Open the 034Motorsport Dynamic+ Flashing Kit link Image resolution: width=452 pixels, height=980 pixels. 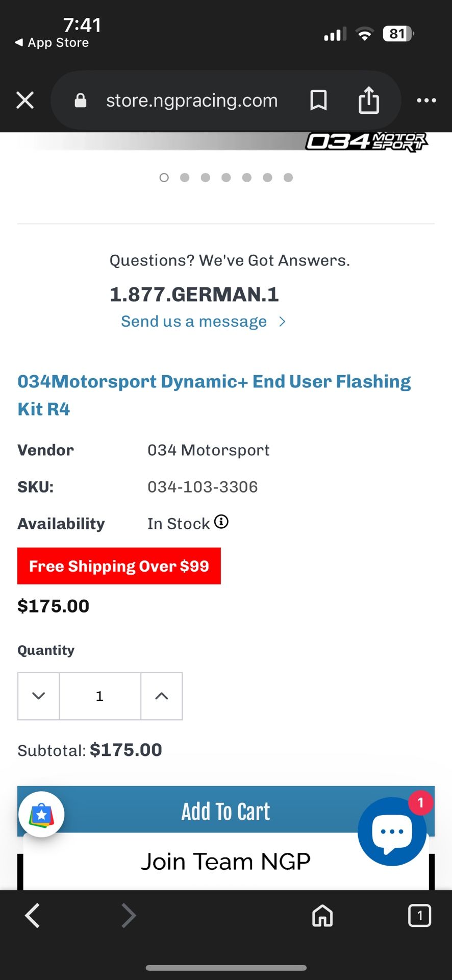(x=214, y=395)
